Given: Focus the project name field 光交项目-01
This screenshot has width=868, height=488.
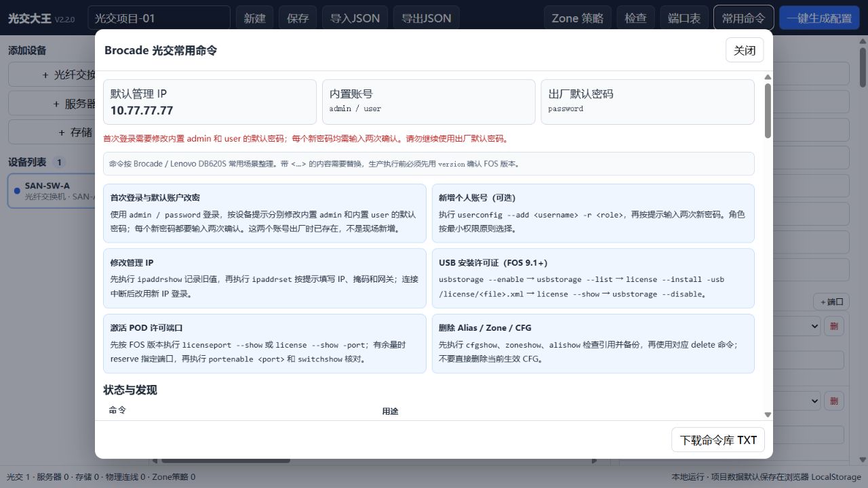Looking at the screenshot, I should (x=159, y=18).
